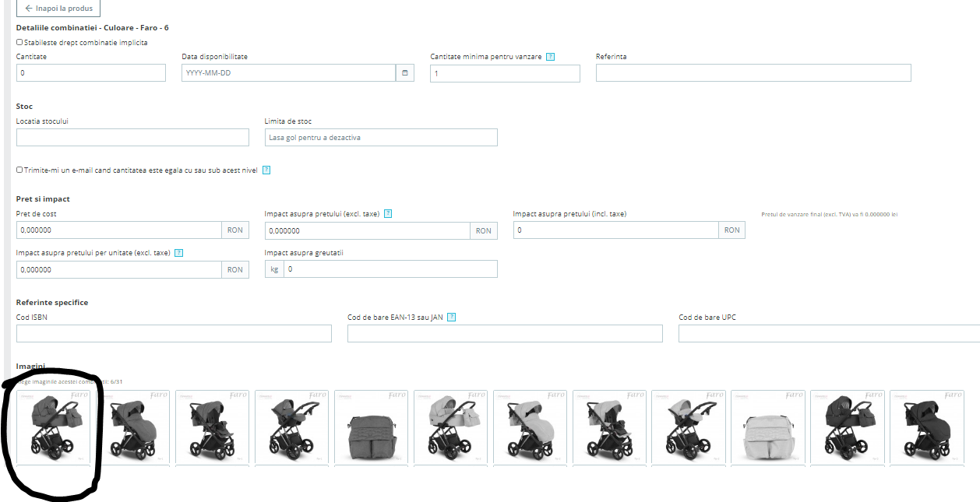The height and width of the screenshot is (502, 980).
Task: Enable e-mail alert when quantity is low
Action: point(19,170)
